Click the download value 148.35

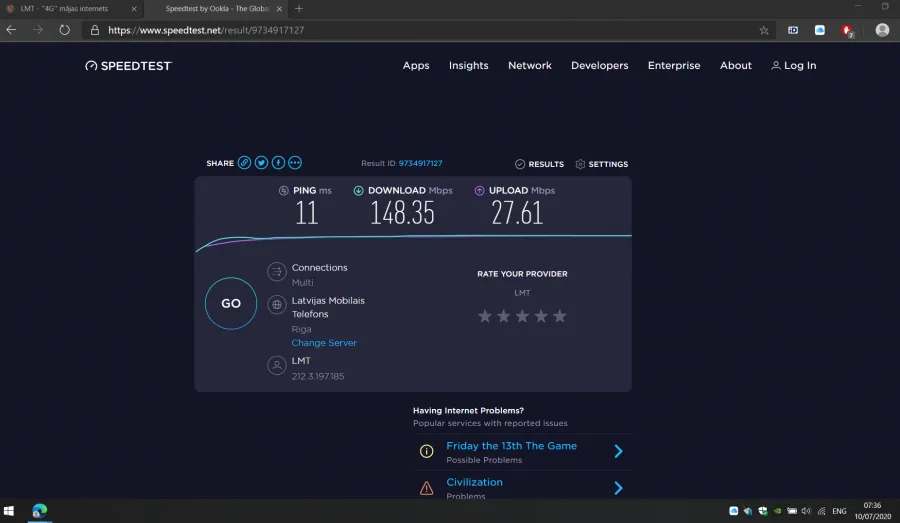pos(402,213)
